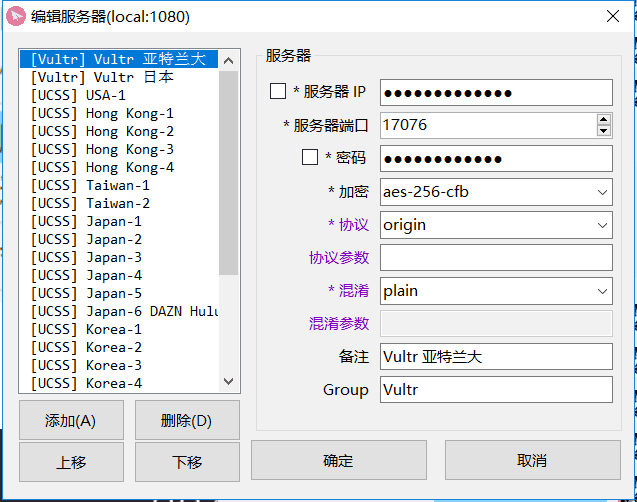Toggle show server IP checkbox
Screen dimensions: 637x502
[278, 91]
